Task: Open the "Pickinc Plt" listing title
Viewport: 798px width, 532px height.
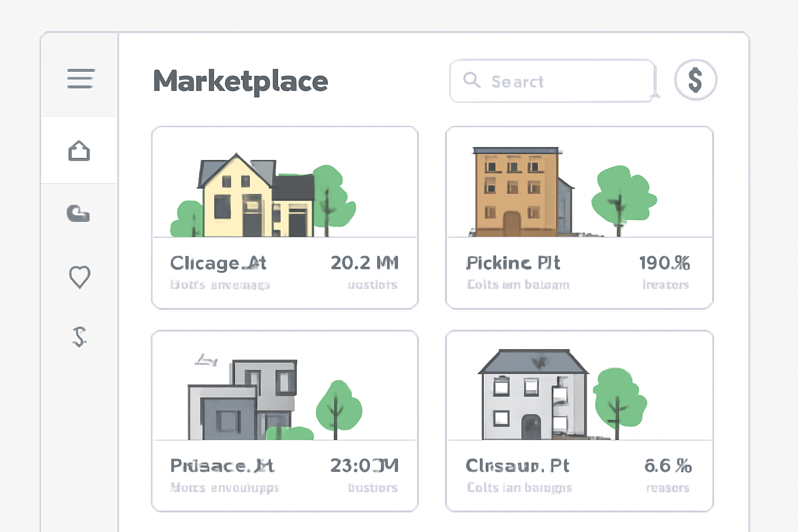Action: pyautogui.click(x=513, y=263)
